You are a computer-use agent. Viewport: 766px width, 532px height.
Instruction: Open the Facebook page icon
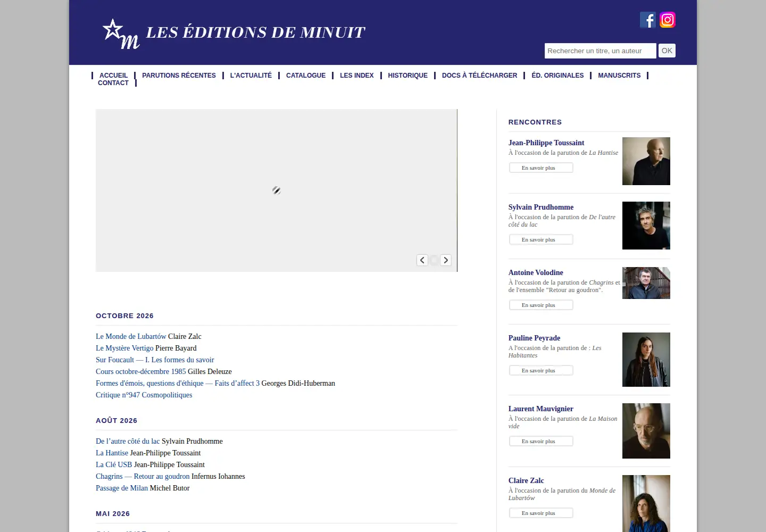pos(648,20)
